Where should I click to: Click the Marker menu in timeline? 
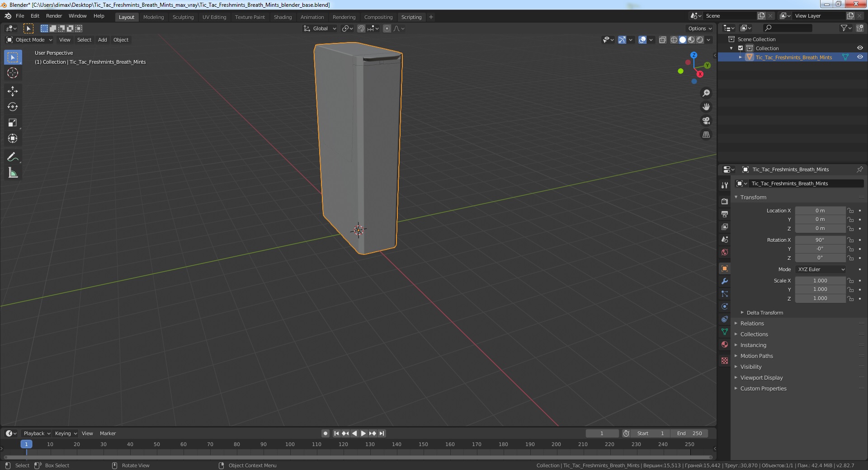[x=108, y=433]
